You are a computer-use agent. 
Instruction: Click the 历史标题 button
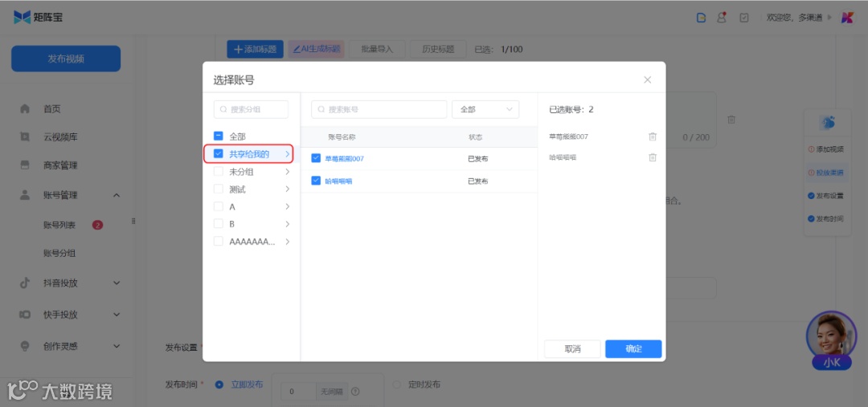click(x=439, y=49)
